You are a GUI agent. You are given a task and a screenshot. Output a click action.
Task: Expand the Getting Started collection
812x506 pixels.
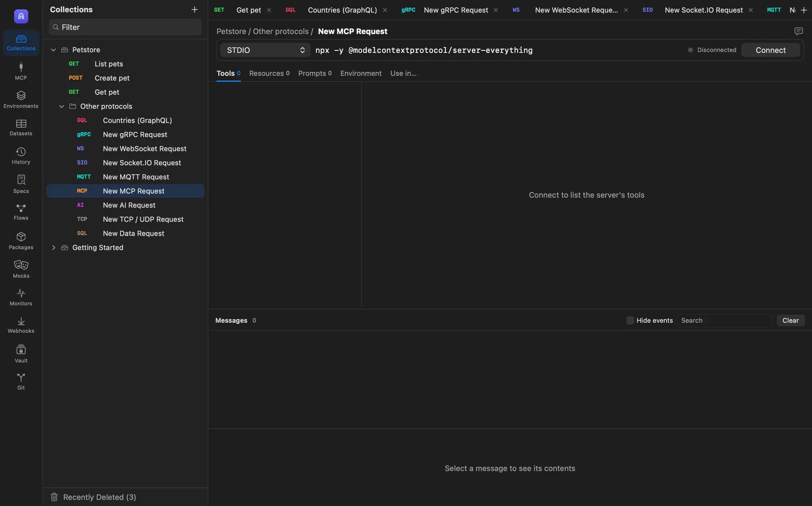(x=53, y=248)
